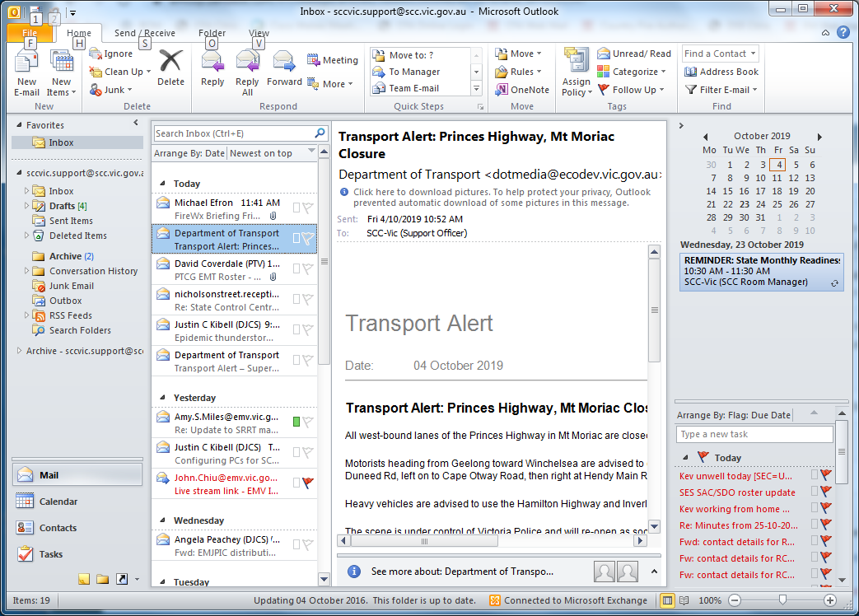The image size is (859, 616).
Task: Click green category box on Amy.S.Miles email
Action: click(296, 422)
